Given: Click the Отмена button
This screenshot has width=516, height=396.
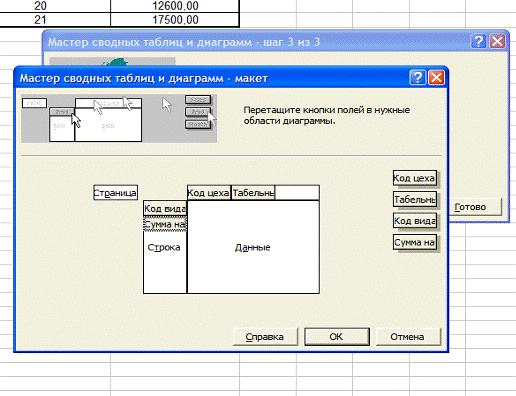Looking at the screenshot, I should click(408, 337).
